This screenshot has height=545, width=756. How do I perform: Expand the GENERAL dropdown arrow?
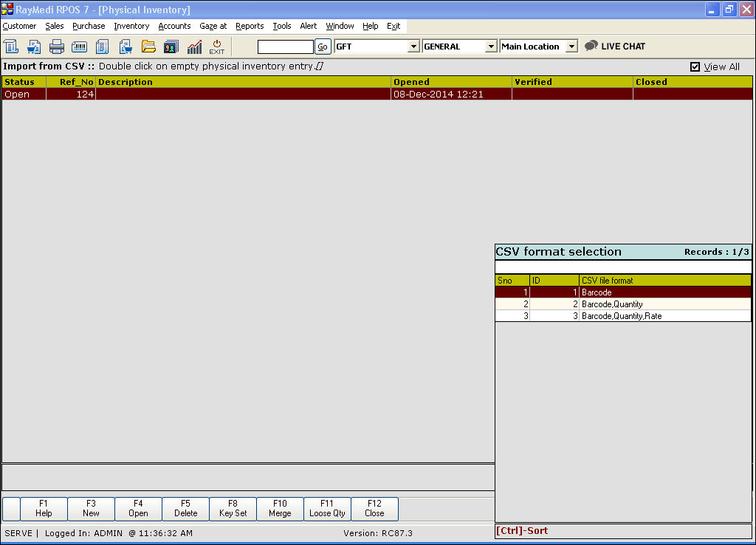click(x=491, y=47)
